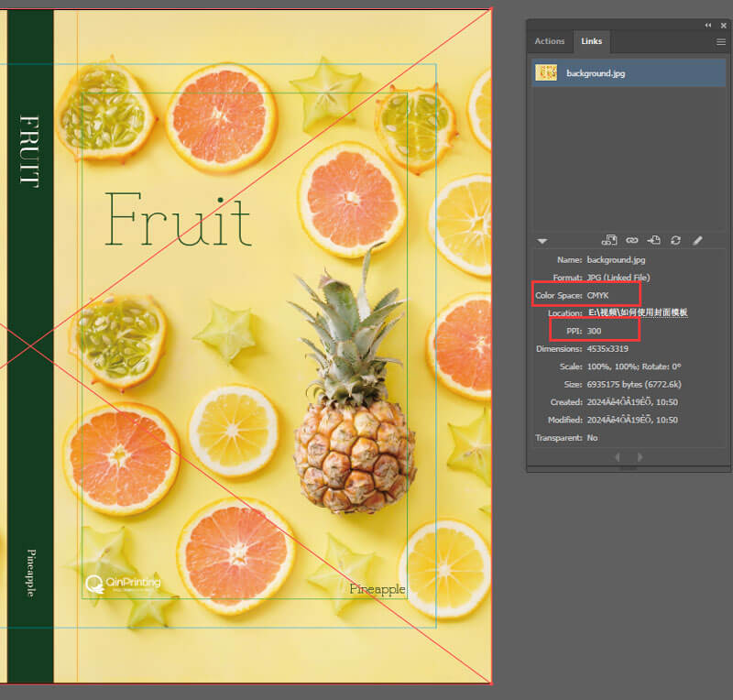Image resolution: width=733 pixels, height=700 pixels.
Task: Open the Links panel menu
Action: coord(721,42)
